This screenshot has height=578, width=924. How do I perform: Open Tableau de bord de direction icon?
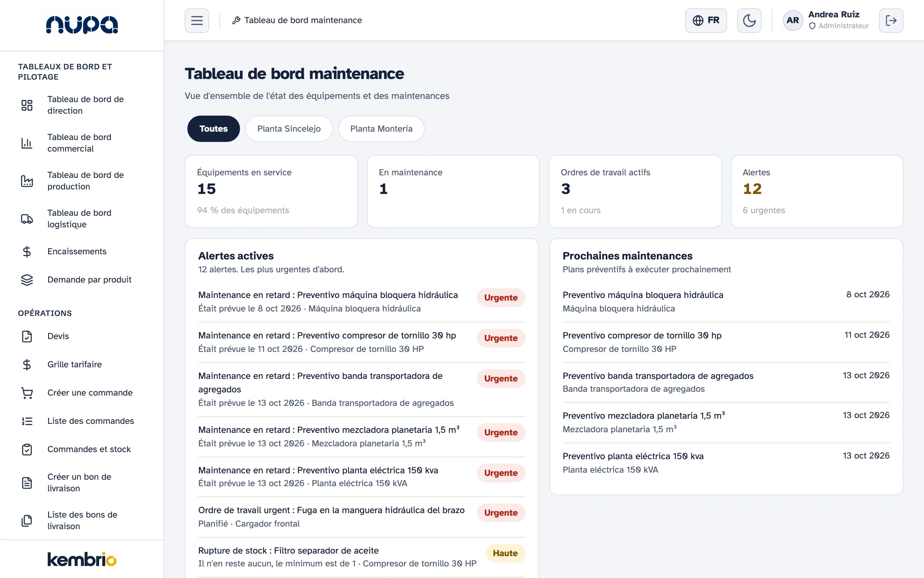27,105
